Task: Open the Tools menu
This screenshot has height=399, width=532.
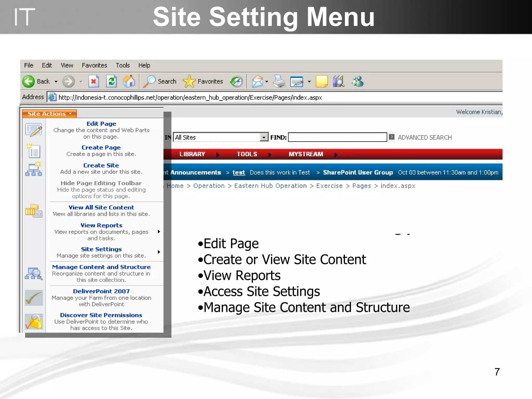Action: click(123, 65)
